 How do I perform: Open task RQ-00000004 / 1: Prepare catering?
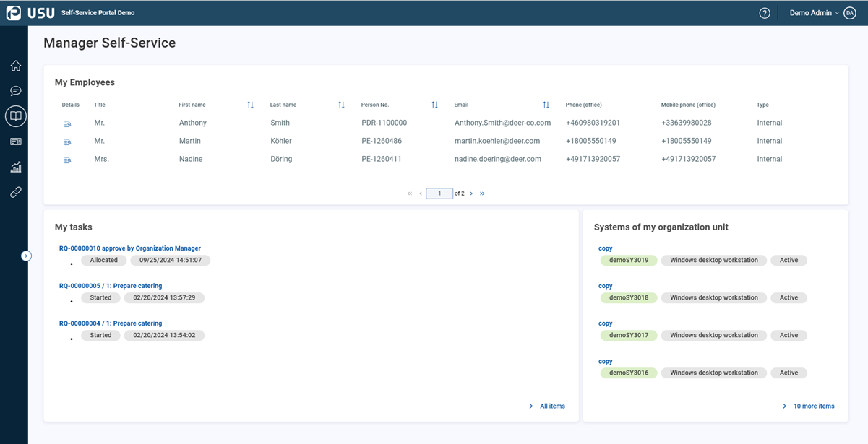[111, 323]
